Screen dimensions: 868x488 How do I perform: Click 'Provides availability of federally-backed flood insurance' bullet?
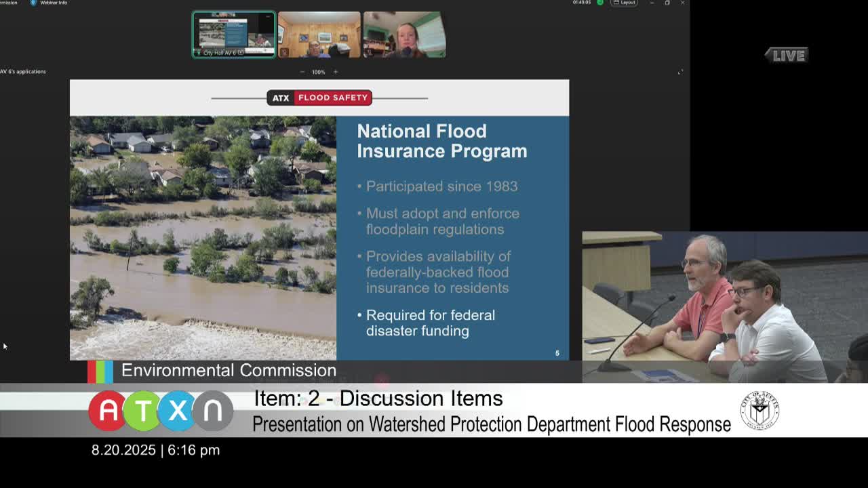[437, 272]
